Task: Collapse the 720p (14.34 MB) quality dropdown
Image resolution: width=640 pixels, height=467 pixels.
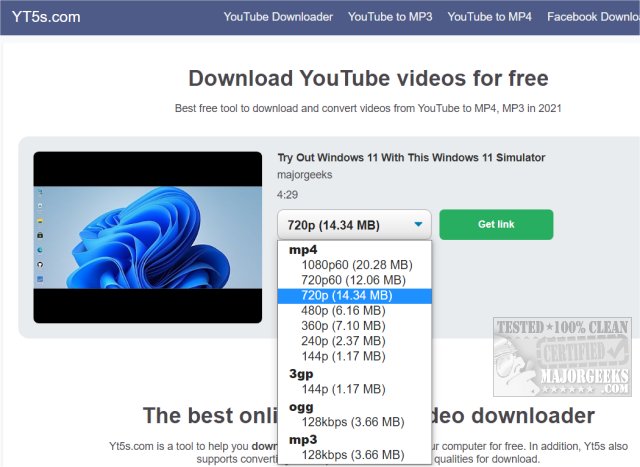Action: tap(354, 225)
